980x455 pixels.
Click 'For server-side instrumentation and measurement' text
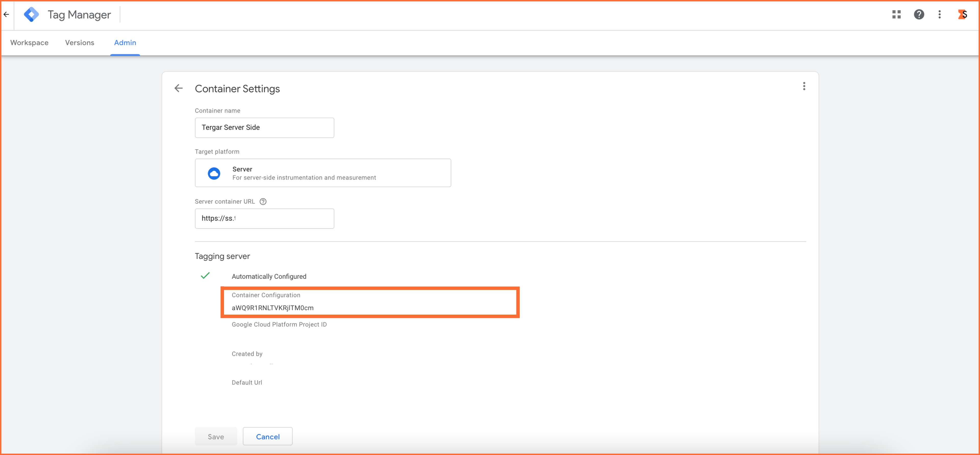tap(304, 178)
